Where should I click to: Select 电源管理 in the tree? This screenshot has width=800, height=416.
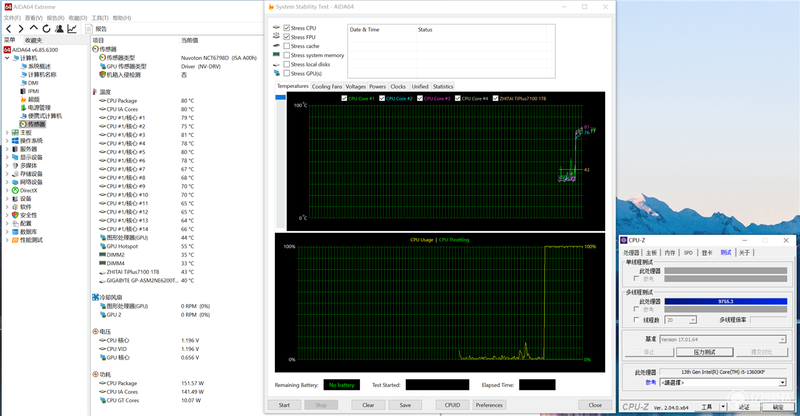coord(39,108)
